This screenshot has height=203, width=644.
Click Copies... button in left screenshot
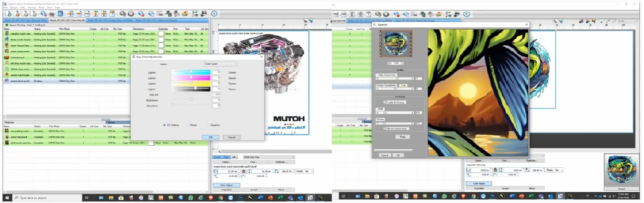tap(226, 161)
